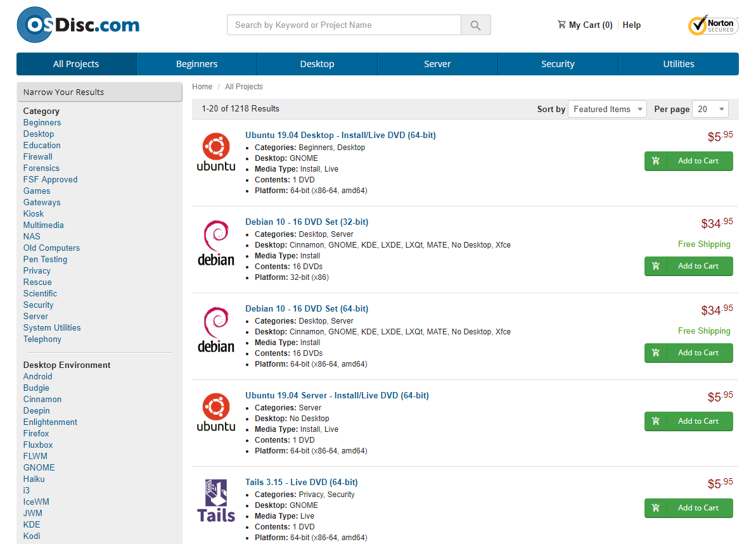Image resolution: width=756 pixels, height=544 pixels.
Task: Open the Per page 20 dropdown
Action: coord(710,110)
